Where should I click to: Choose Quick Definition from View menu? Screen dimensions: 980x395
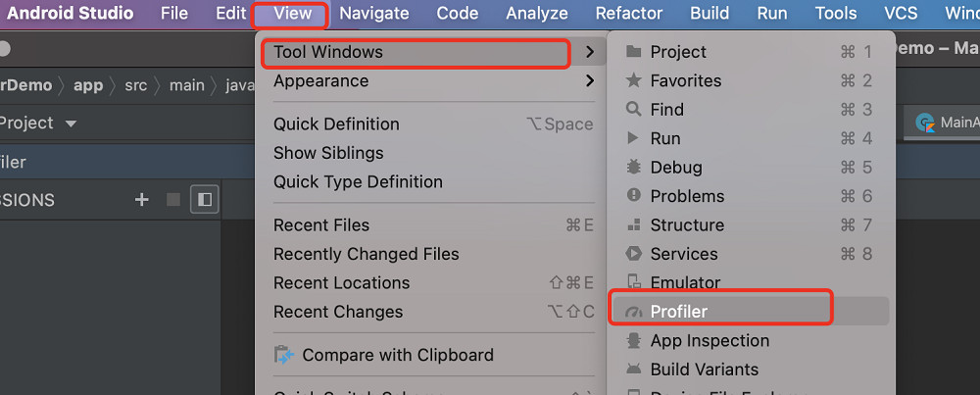pyautogui.click(x=336, y=123)
